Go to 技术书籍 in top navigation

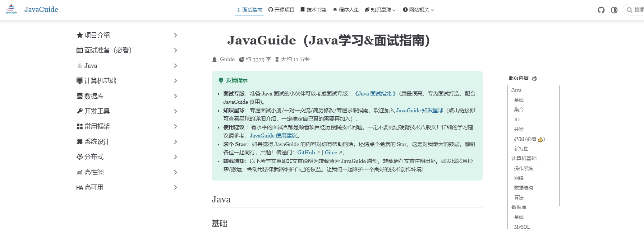pyautogui.click(x=314, y=10)
